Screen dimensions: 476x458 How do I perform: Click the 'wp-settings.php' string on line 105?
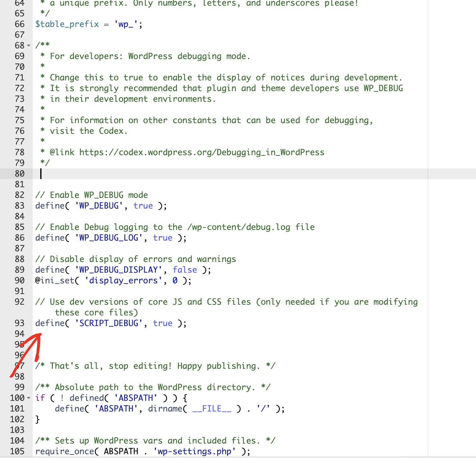pos(194,451)
